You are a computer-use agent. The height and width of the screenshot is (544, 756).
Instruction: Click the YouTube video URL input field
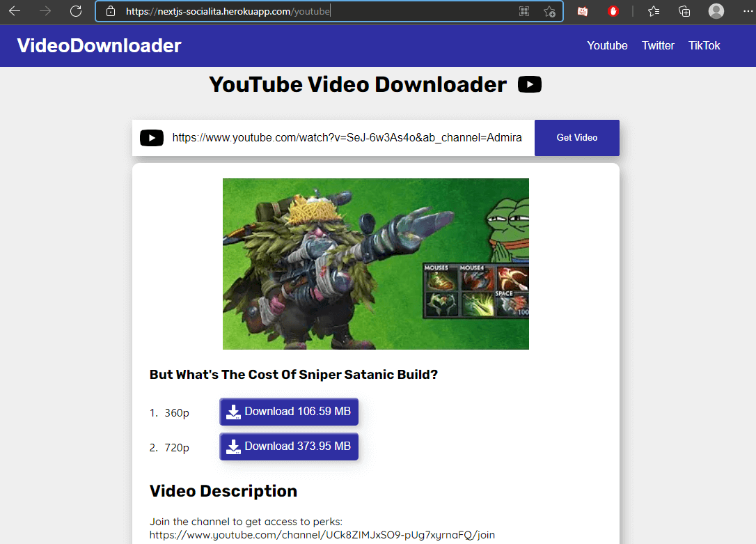pyautogui.click(x=347, y=138)
